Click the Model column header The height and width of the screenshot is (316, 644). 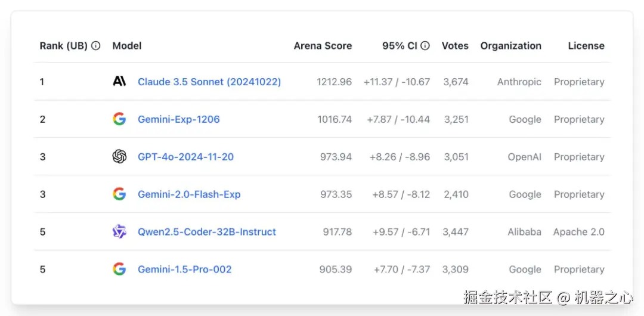(127, 46)
